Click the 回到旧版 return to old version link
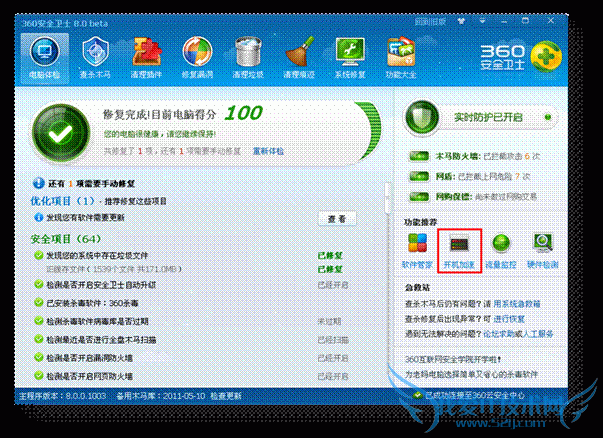The width and height of the screenshot is (603, 438). point(430,22)
